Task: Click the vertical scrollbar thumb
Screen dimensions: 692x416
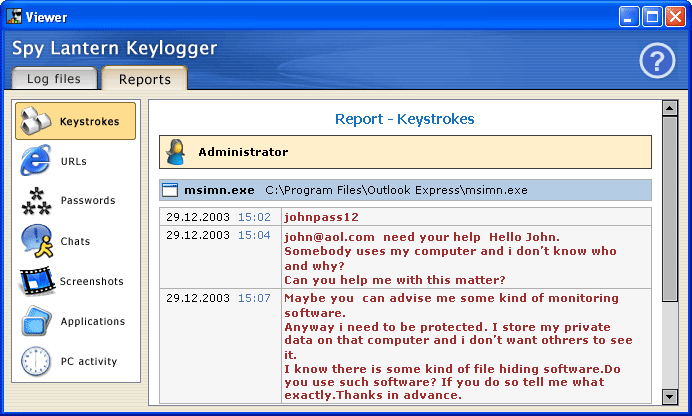Action: 670,209
